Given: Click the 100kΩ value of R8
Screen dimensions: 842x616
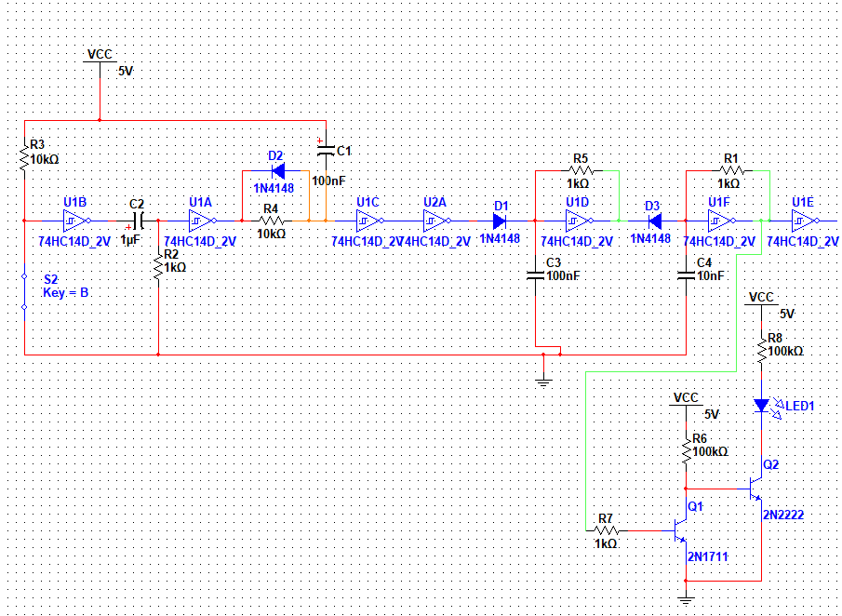Looking at the screenshot, I should [785, 351].
